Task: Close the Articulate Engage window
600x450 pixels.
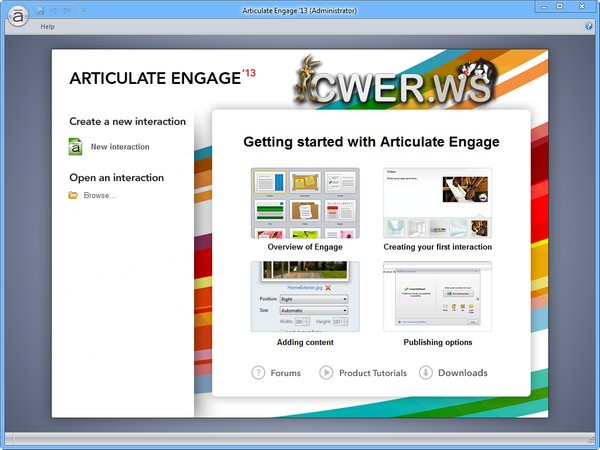Action: point(582,7)
